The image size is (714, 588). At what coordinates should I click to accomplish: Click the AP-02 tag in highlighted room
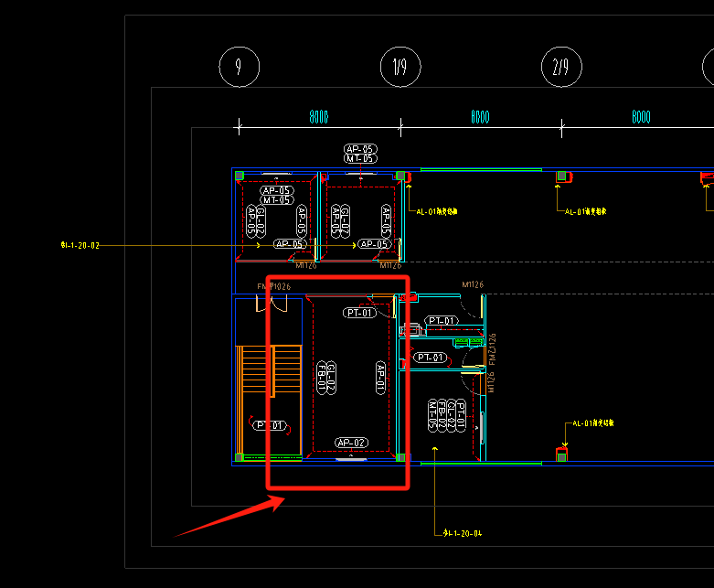click(x=352, y=443)
